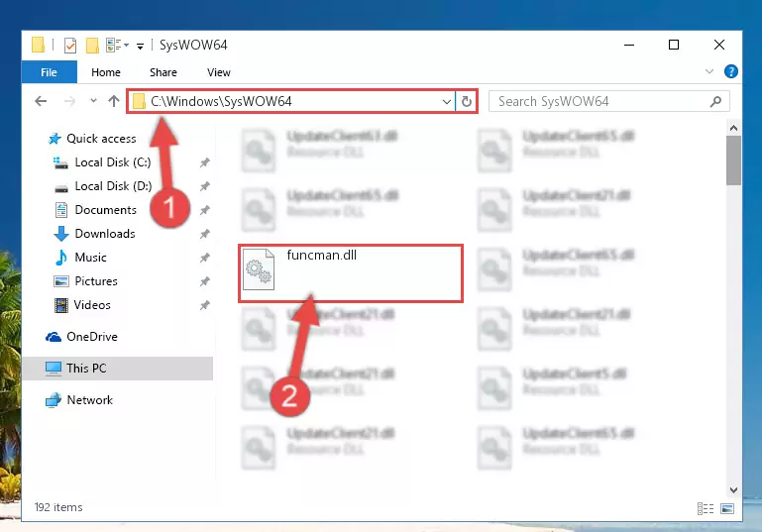Screen dimensions: 762x532
Task: Click the New Folder quick access toolbar icon
Action: [92, 46]
